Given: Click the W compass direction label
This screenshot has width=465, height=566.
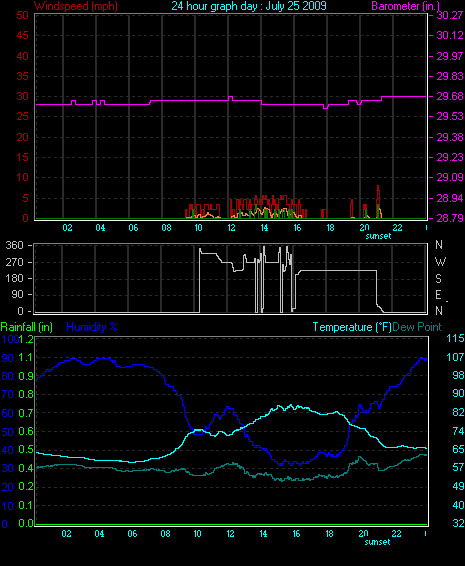Looking at the screenshot, I should click(x=440, y=262).
